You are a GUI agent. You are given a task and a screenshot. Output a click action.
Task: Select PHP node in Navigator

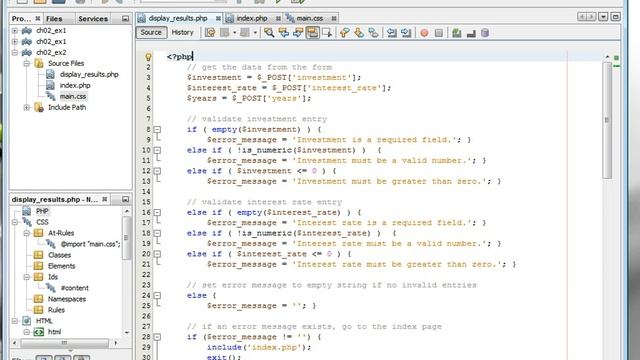[x=42, y=211]
